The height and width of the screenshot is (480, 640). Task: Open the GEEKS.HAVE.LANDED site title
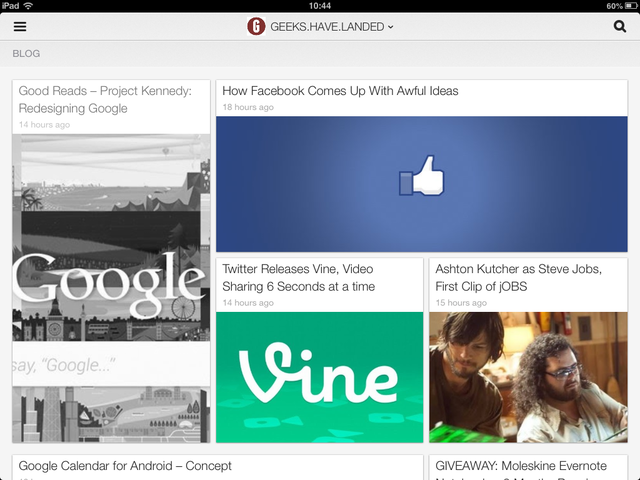coord(327,27)
